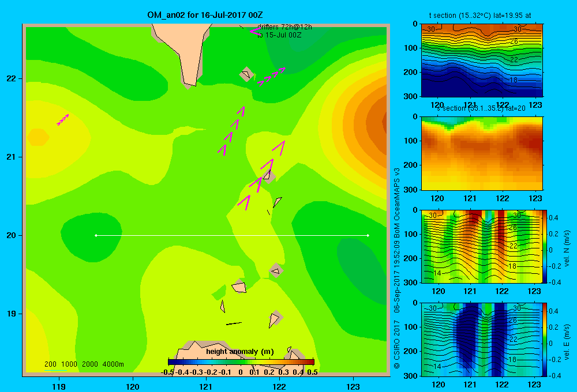Click longitude label '123' under salinity section
Viewport: 577px width, 392px height.
[535, 198]
